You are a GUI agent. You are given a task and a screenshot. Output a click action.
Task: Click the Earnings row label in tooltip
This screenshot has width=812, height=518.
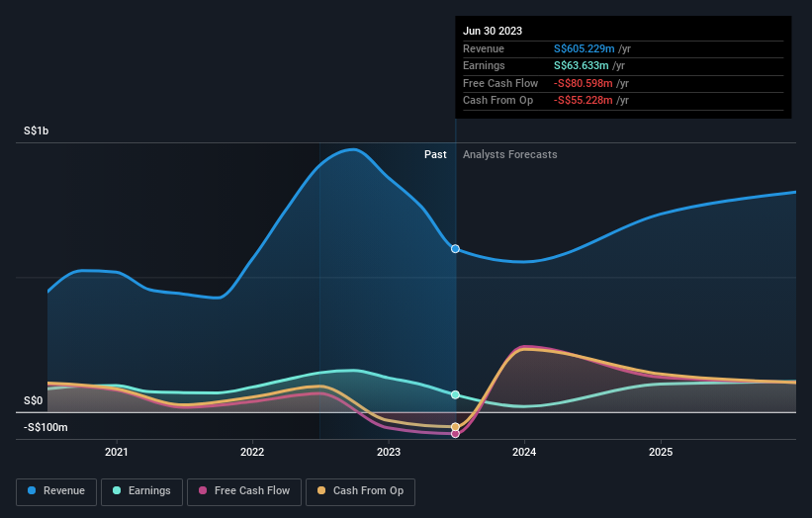[x=484, y=65]
